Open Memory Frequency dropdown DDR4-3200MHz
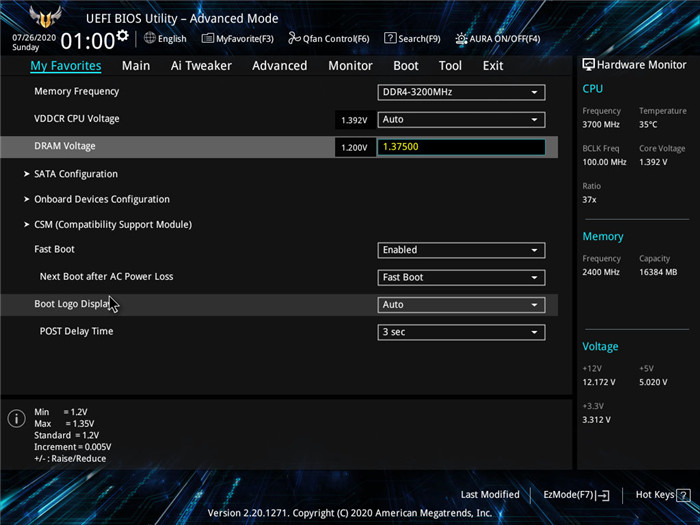 pyautogui.click(x=461, y=92)
